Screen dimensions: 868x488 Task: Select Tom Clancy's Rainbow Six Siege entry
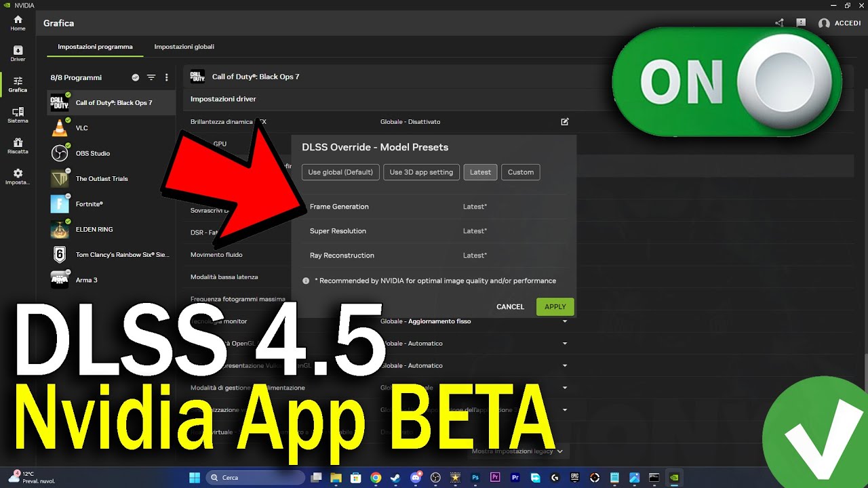point(111,255)
